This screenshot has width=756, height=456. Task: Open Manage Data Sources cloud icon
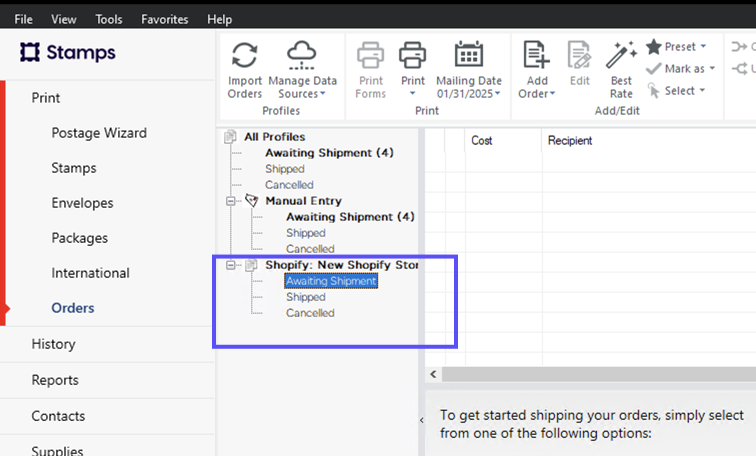tap(302, 55)
